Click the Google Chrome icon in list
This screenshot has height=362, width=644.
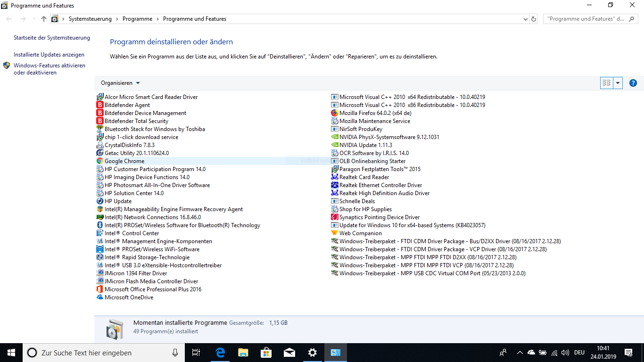tap(99, 161)
